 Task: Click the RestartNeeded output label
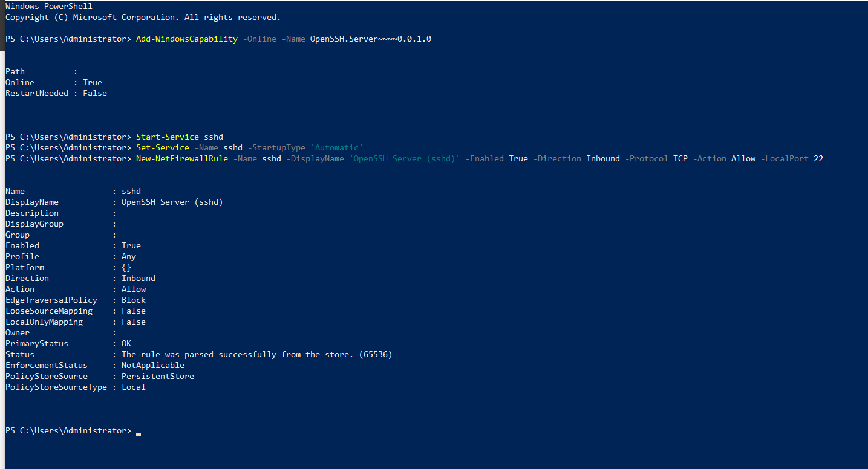pos(37,94)
